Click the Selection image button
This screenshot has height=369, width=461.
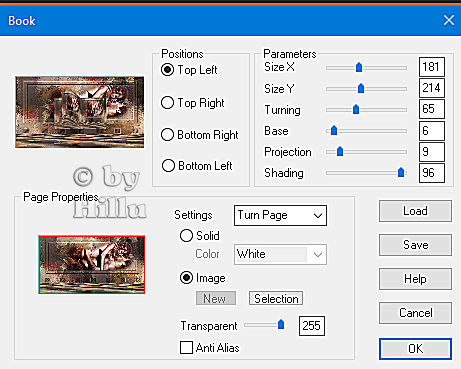(276, 298)
